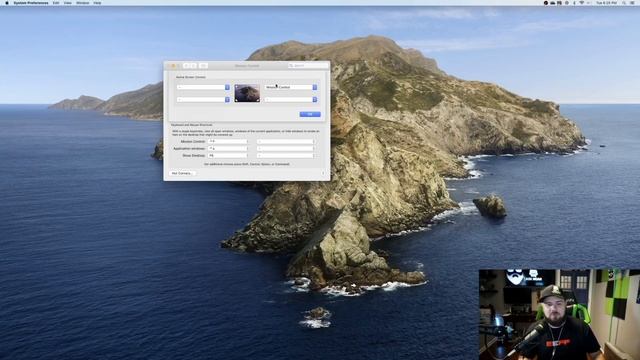
Task: Open the Application windows mouse shortcut dropdown
Action: pos(286,149)
